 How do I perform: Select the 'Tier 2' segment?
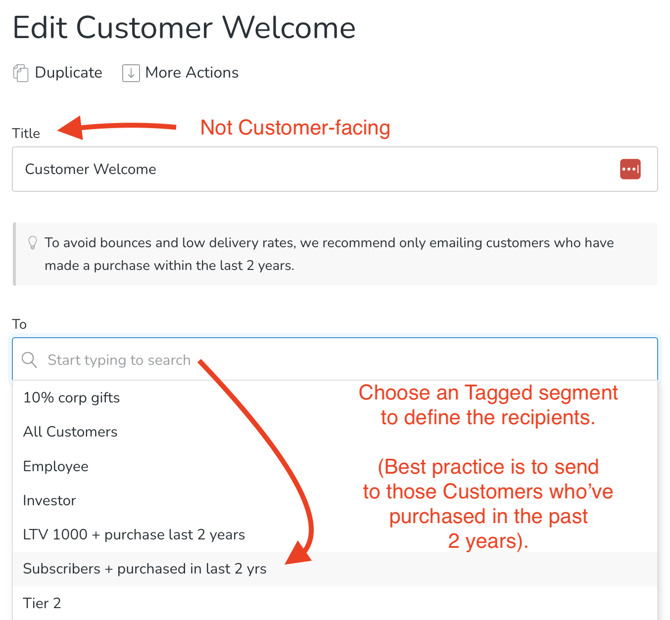point(42,603)
